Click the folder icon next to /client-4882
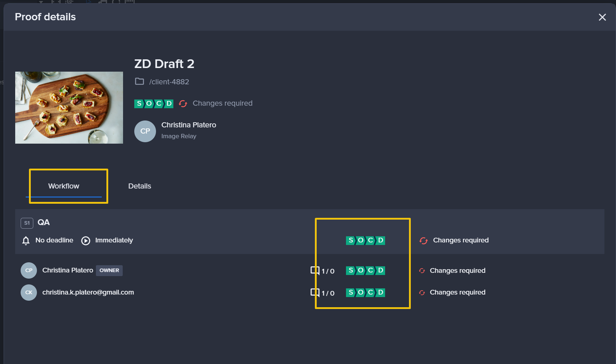This screenshot has height=364, width=616. [x=139, y=81]
